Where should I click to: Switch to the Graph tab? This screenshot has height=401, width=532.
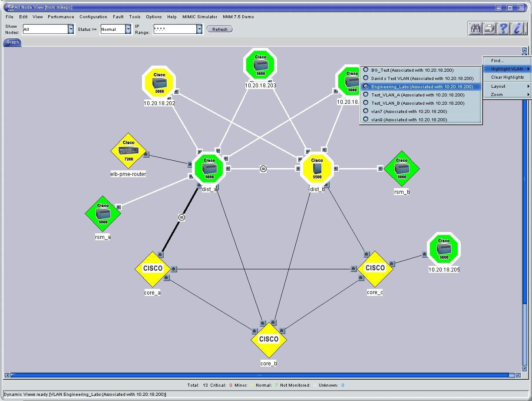(12, 42)
